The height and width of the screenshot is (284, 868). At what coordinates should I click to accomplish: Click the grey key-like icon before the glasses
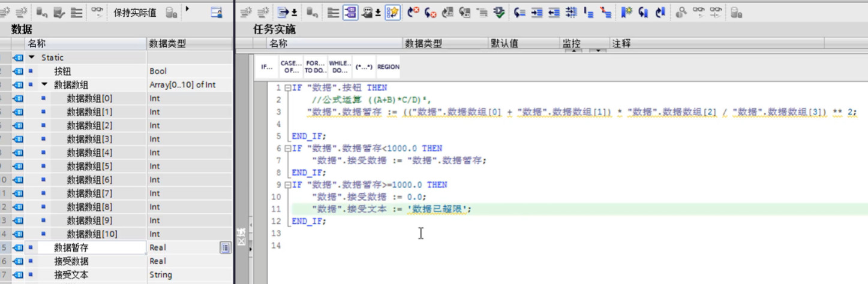680,12
